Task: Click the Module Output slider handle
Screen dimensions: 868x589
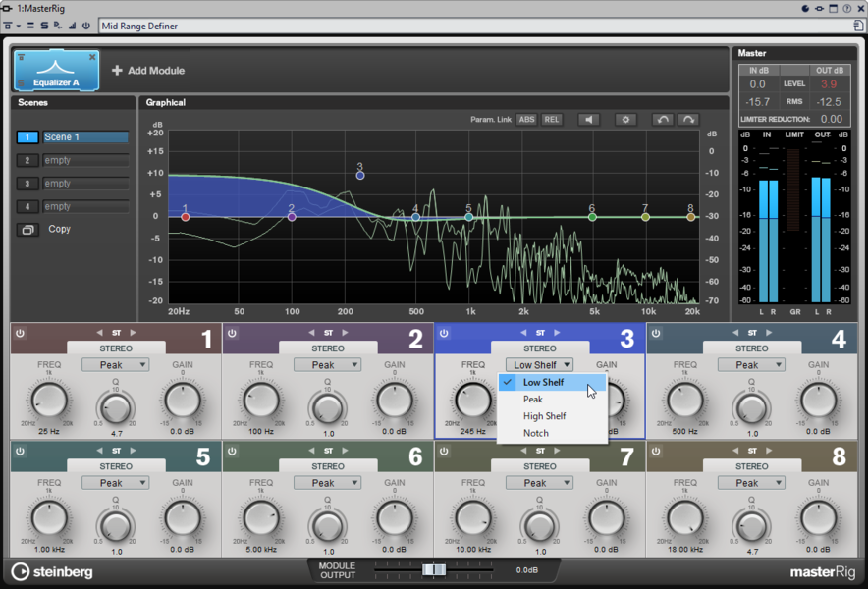Action: pyautogui.click(x=434, y=569)
